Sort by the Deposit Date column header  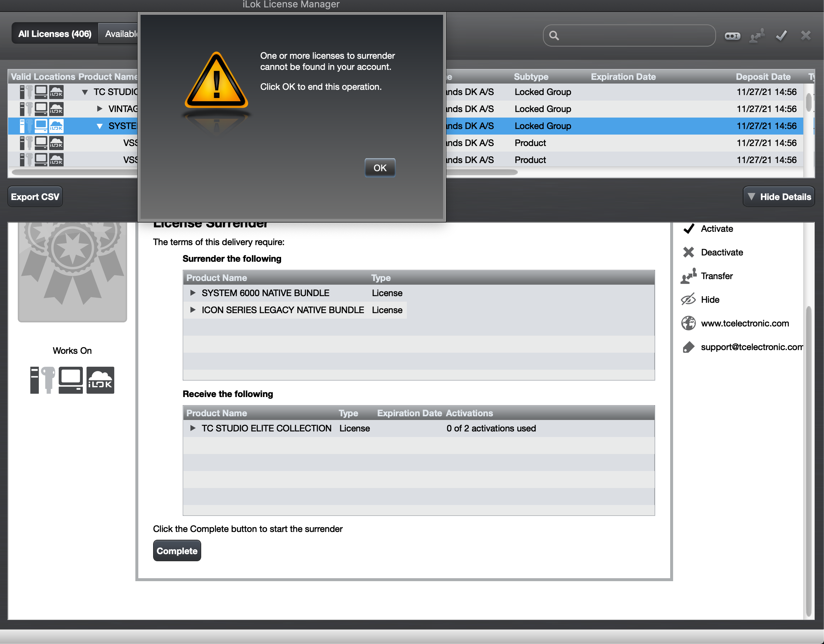point(763,77)
